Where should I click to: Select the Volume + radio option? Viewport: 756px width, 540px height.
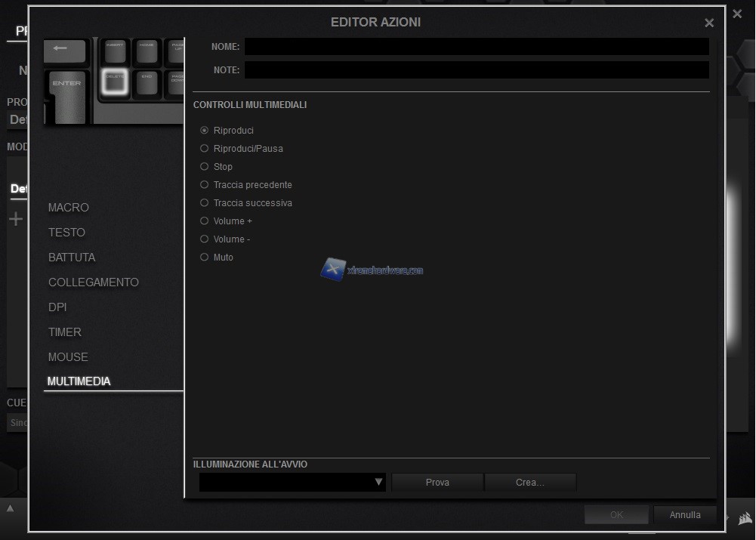pyautogui.click(x=204, y=221)
